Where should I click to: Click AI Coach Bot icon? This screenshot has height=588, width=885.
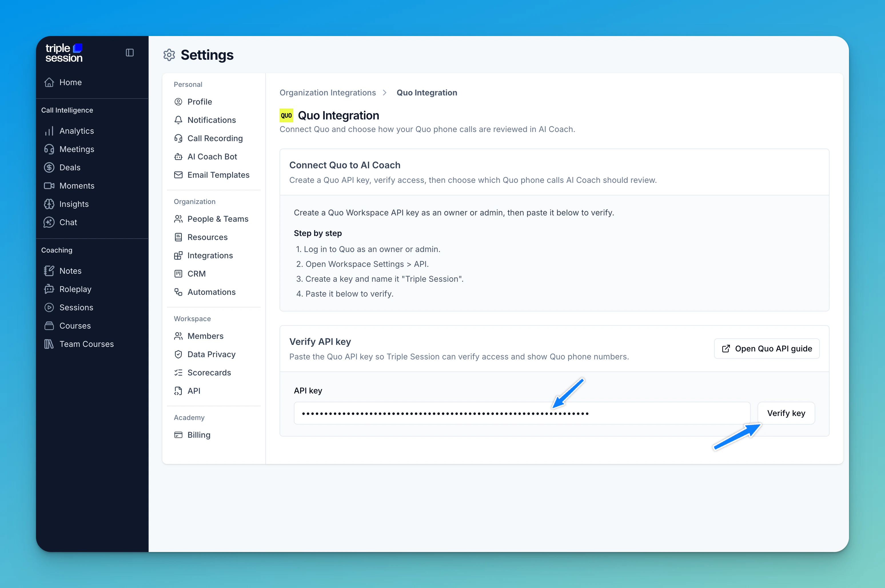click(x=179, y=157)
